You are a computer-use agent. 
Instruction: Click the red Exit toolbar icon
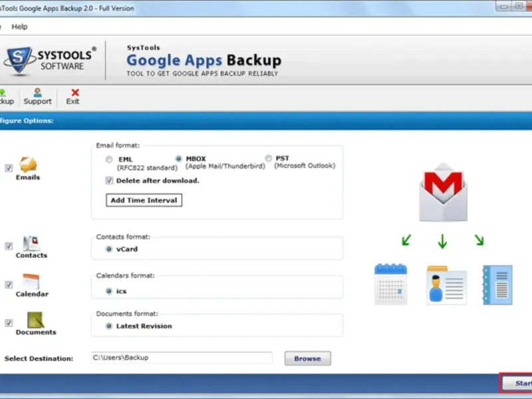(x=75, y=92)
